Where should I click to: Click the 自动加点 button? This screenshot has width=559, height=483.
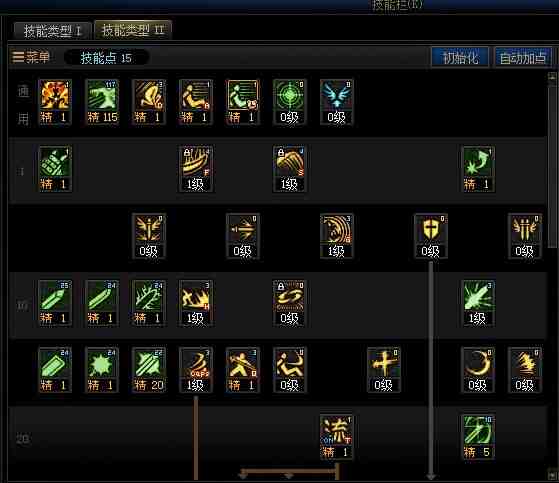pyautogui.click(x=523, y=57)
